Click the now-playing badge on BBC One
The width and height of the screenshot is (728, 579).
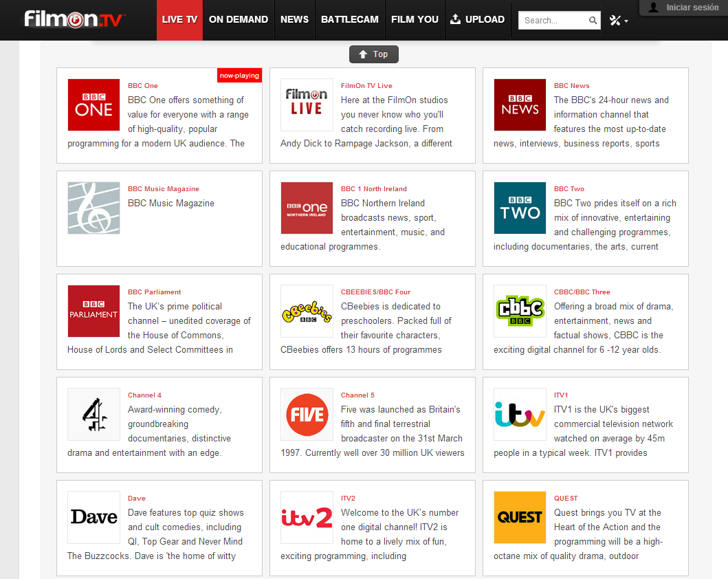(x=239, y=75)
